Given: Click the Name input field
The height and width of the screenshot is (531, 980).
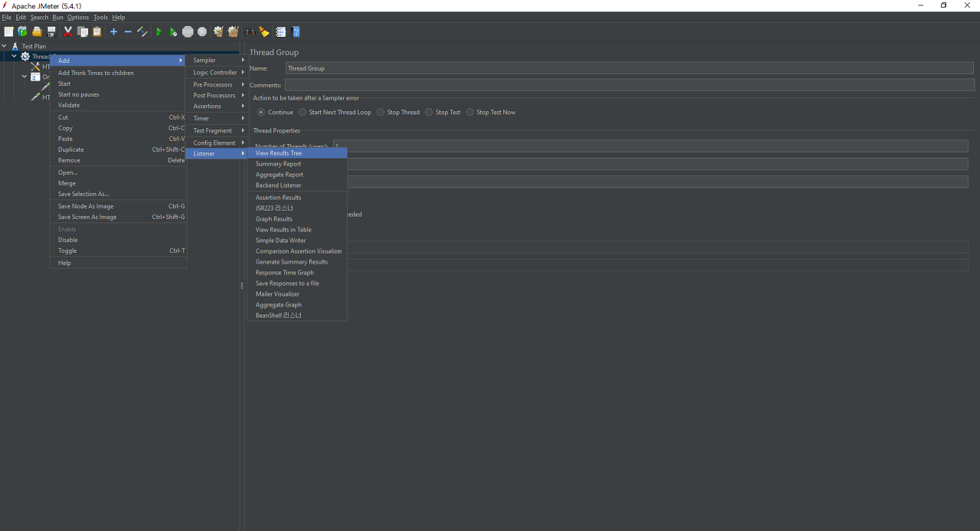Looking at the screenshot, I should [x=629, y=68].
